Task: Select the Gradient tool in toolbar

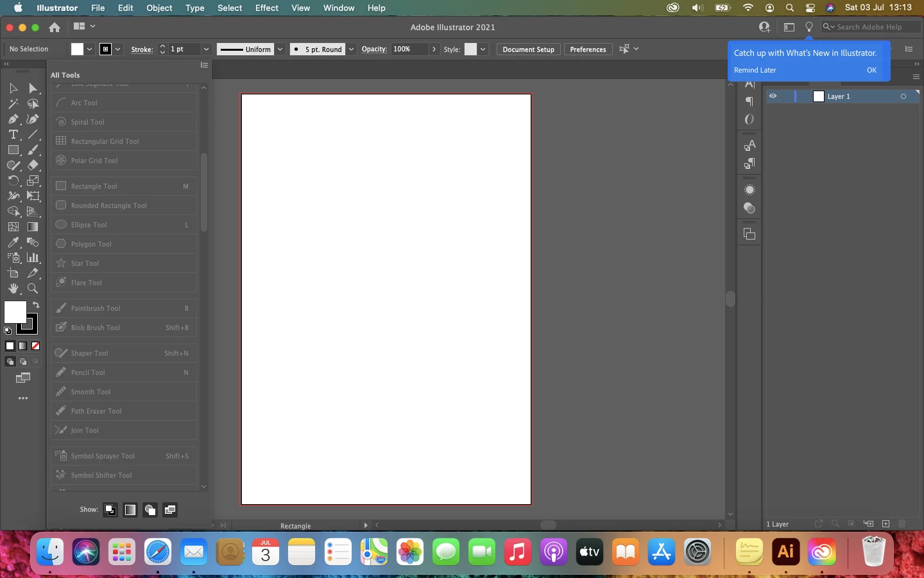Action: tap(33, 227)
